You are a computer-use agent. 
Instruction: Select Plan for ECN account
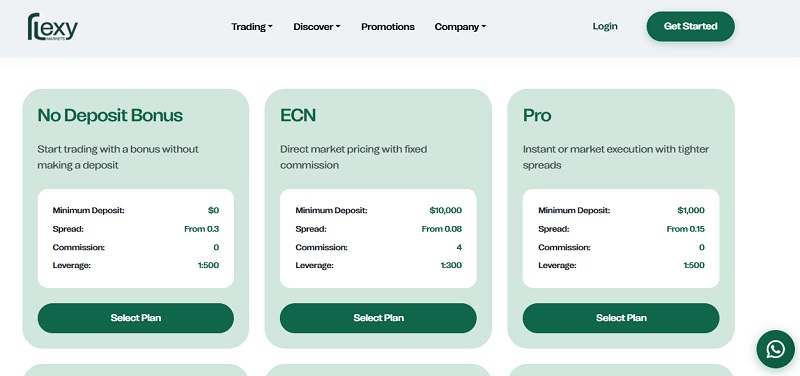click(x=378, y=318)
